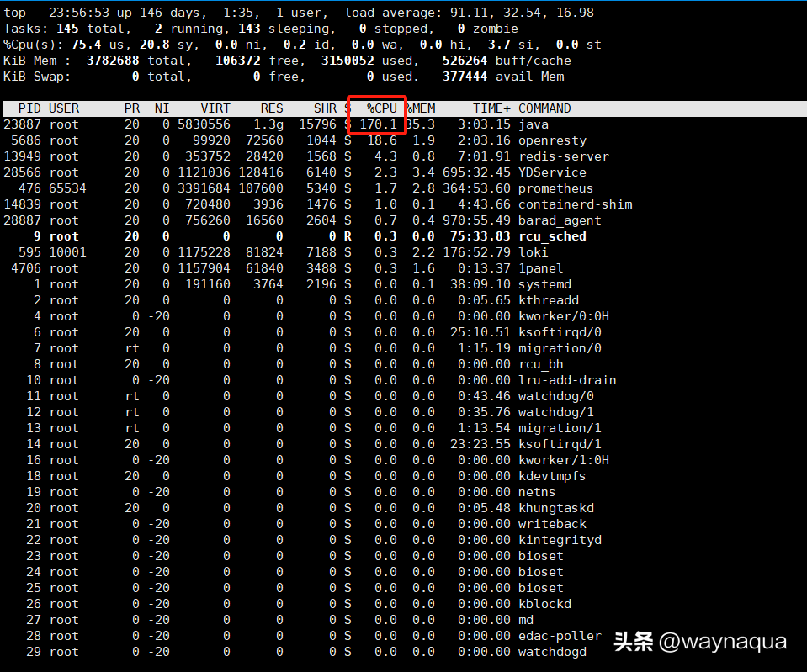Select the rcu_sched command
807x672 pixels.
tap(552, 236)
